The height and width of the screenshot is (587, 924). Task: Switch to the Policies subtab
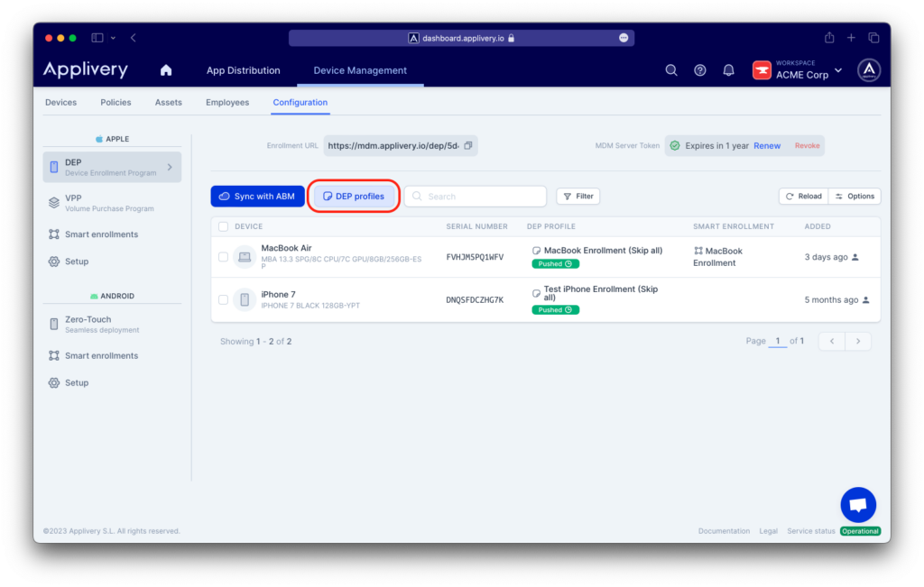[x=115, y=103]
